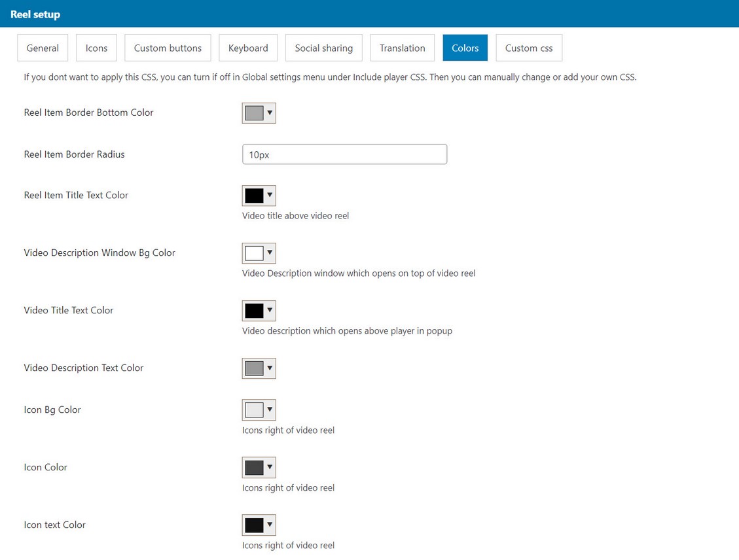Image resolution: width=739 pixels, height=560 pixels.
Task: Go to the Custom buttons tab
Action: 168,48
